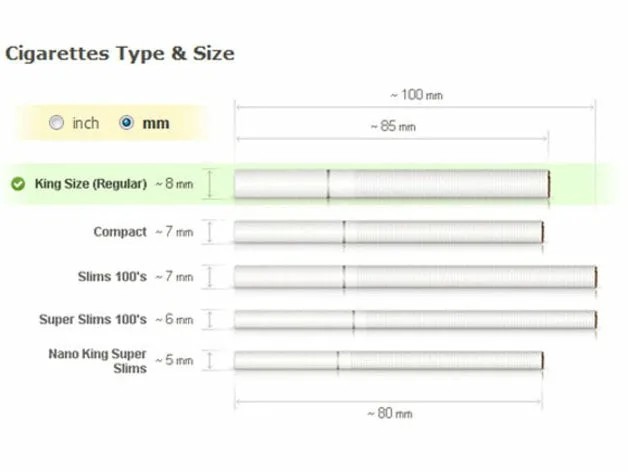Pick the Slims 100's type label
This screenshot has width=628, height=472.
coord(112,276)
